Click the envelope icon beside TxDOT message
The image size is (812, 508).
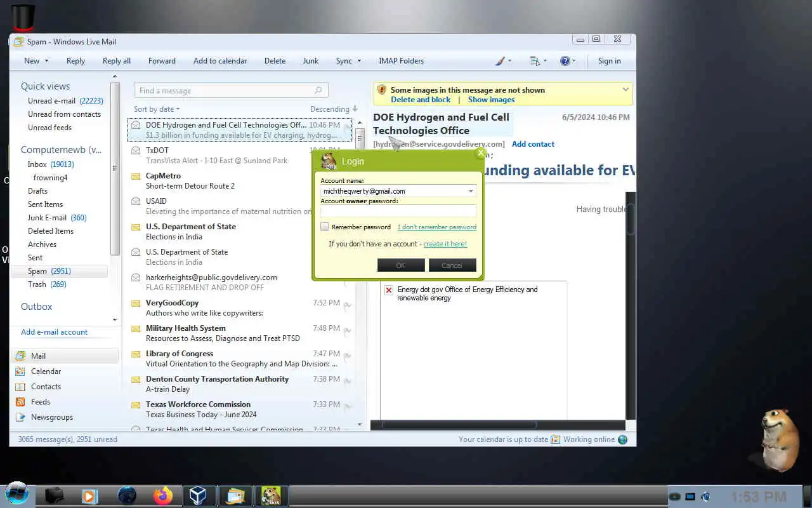point(136,150)
